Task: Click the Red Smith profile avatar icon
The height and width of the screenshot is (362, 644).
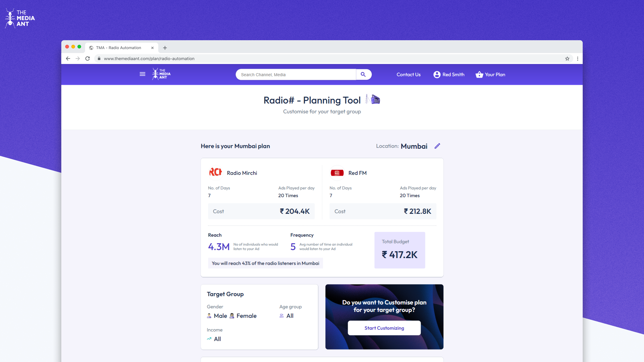Action: [x=437, y=75]
